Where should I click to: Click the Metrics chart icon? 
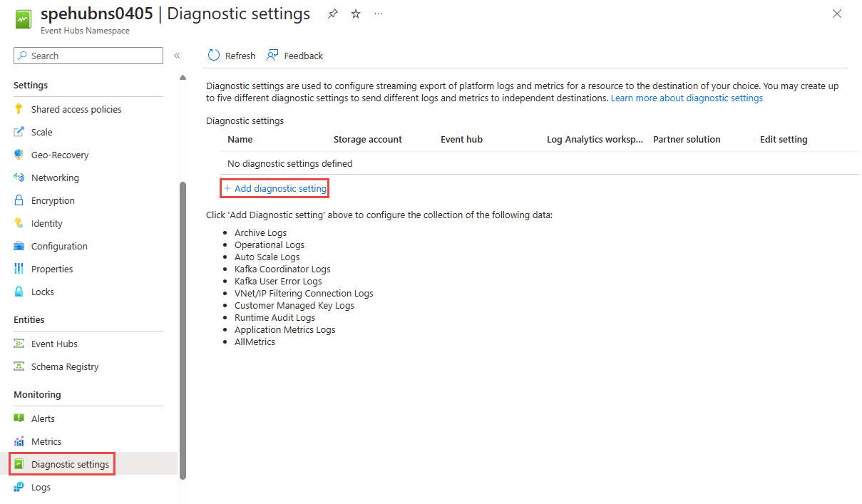coord(19,441)
